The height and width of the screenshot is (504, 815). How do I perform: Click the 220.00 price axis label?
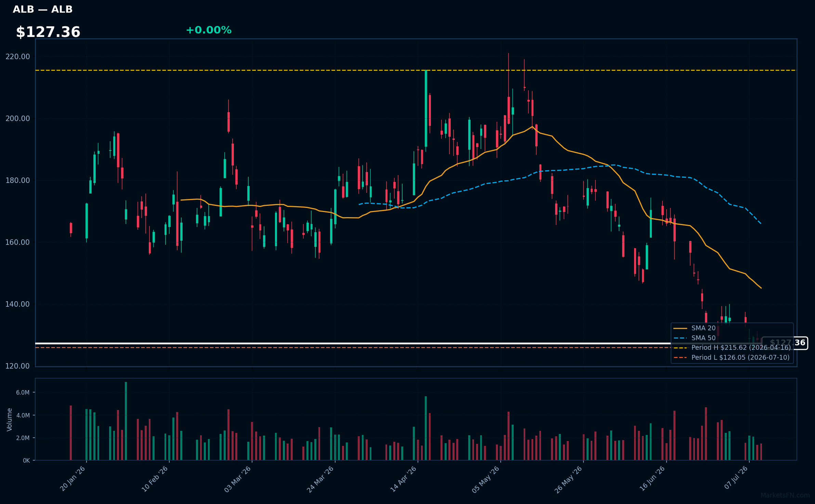point(18,57)
